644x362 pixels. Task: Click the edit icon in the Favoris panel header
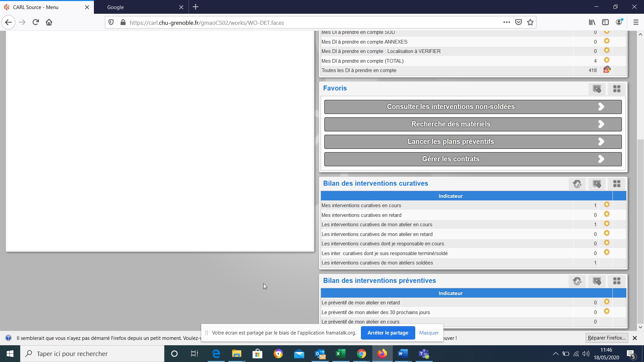[x=597, y=89]
